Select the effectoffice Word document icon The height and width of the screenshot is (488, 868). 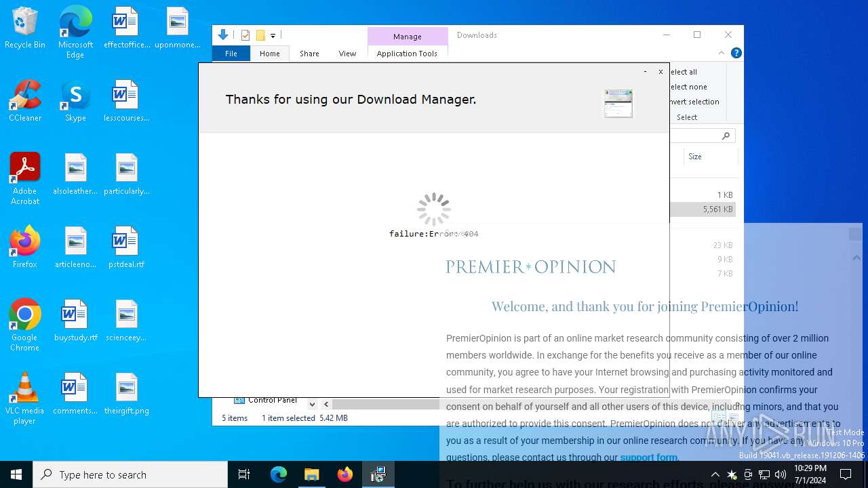pyautogui.click(x=126, y=28)
